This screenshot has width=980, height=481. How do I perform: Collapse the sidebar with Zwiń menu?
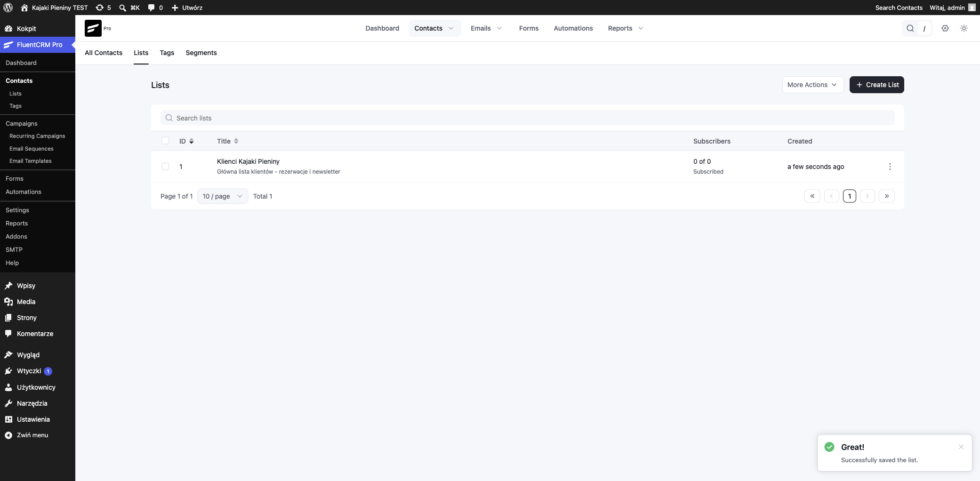tap(38, 435)
